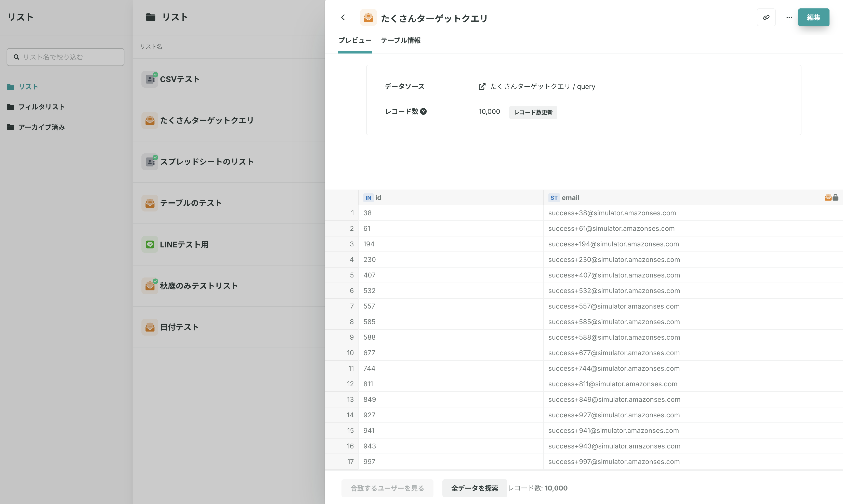Open external data source link icon

(x=482, y=87)
